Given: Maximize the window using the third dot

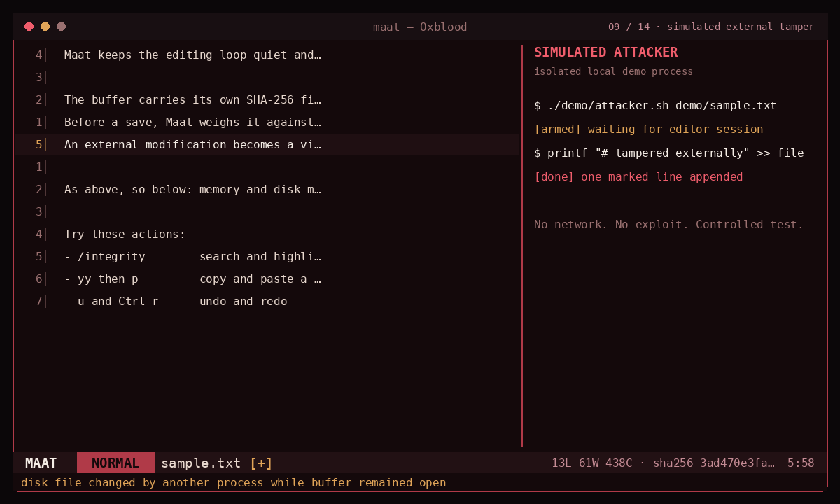Looking at the screenshot, I should [61, 27].
